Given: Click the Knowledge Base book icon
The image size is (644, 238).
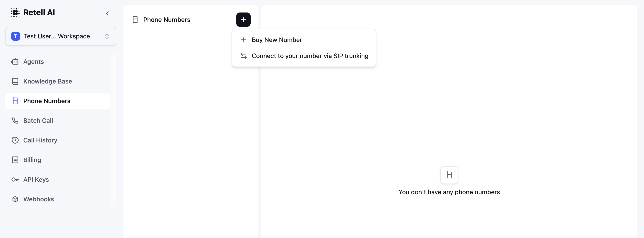Looking at the screenshot, I should [x=15, y=81].
